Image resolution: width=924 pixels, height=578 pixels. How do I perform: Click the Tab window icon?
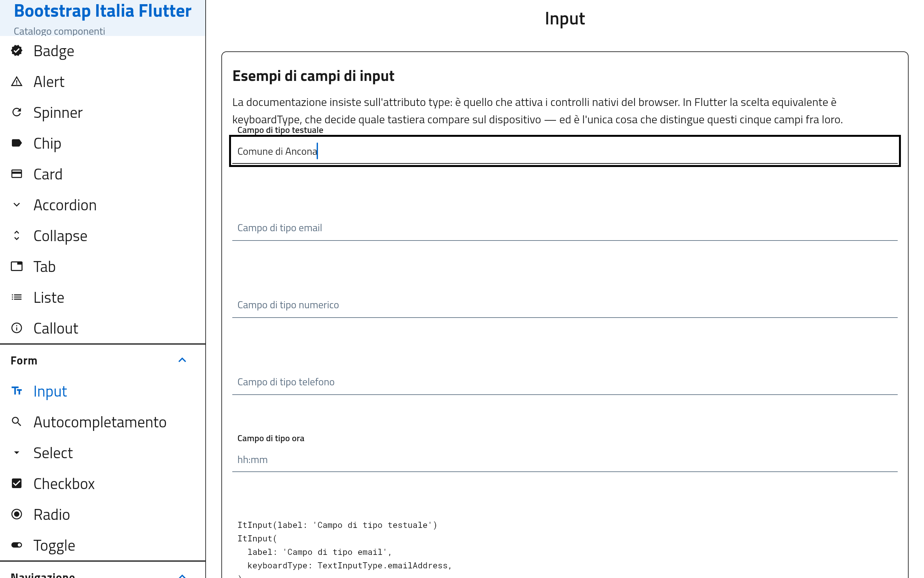(x=16, y=267)
